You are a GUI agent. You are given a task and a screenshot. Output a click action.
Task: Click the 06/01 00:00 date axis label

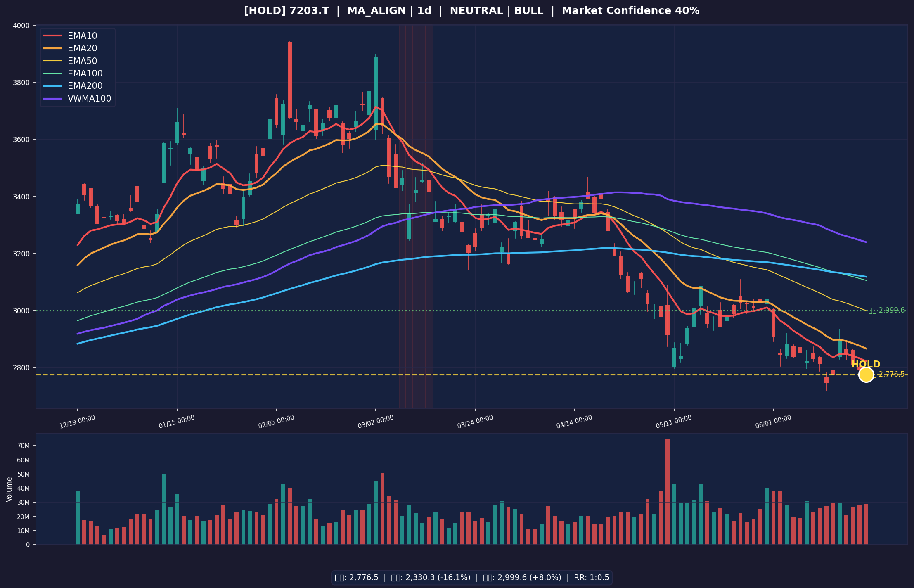tap(773, 422)
